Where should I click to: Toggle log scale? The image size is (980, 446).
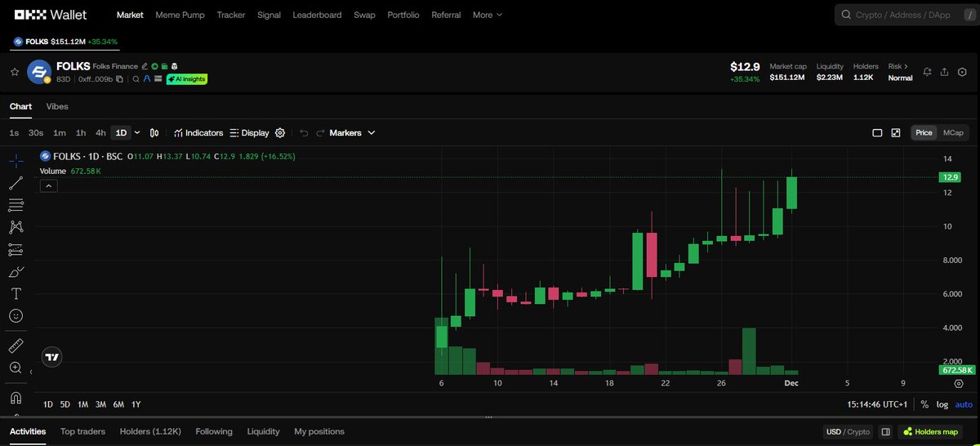click(942, 404)
